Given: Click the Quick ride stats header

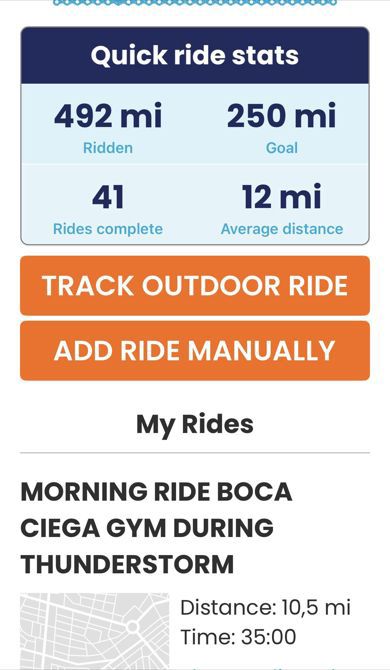Looking at the screenshot, I should [195, 56].
